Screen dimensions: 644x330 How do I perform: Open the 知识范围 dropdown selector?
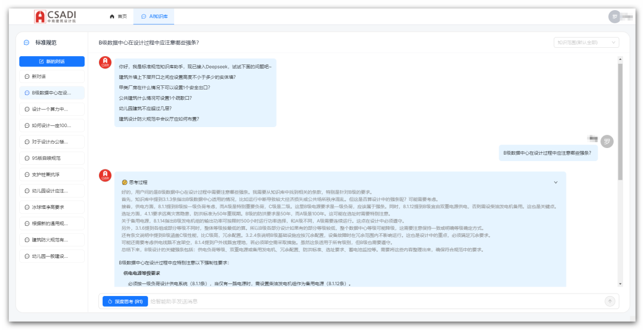click(x=586, y=42)
